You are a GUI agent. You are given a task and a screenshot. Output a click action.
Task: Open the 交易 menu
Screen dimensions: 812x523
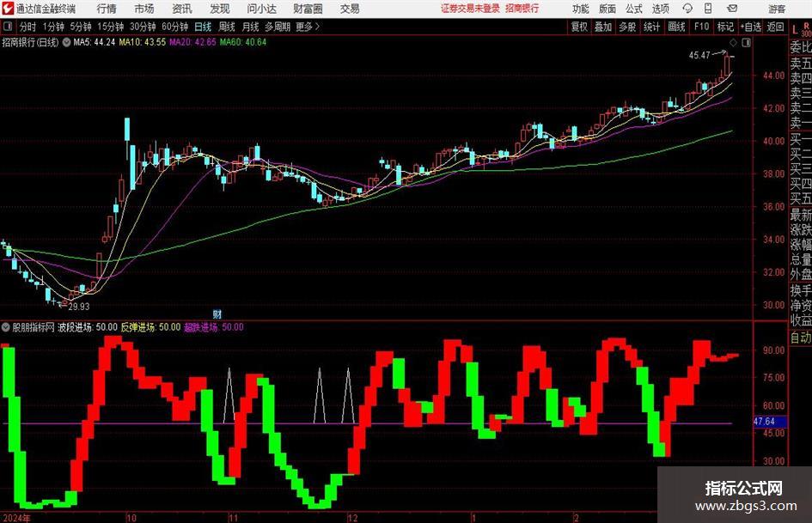[x=350, y=9]
